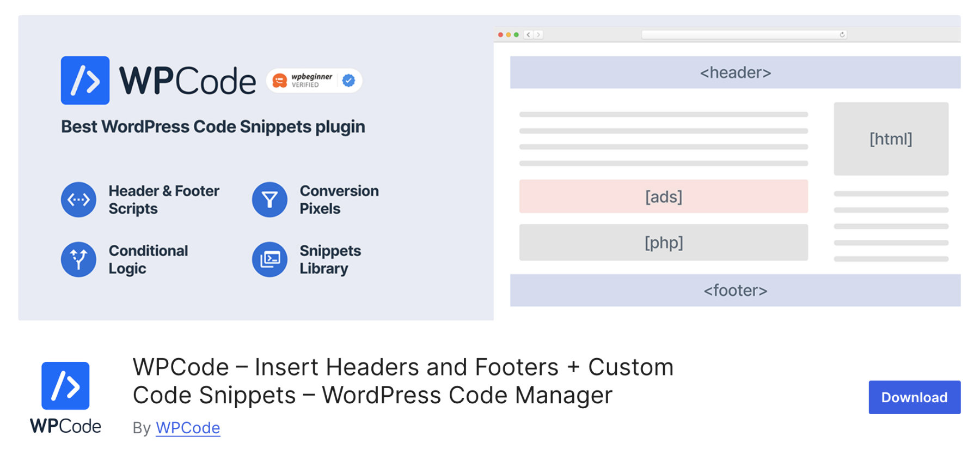Click the Snippets Library icon

pyautogui.click(x=269, y=259)
